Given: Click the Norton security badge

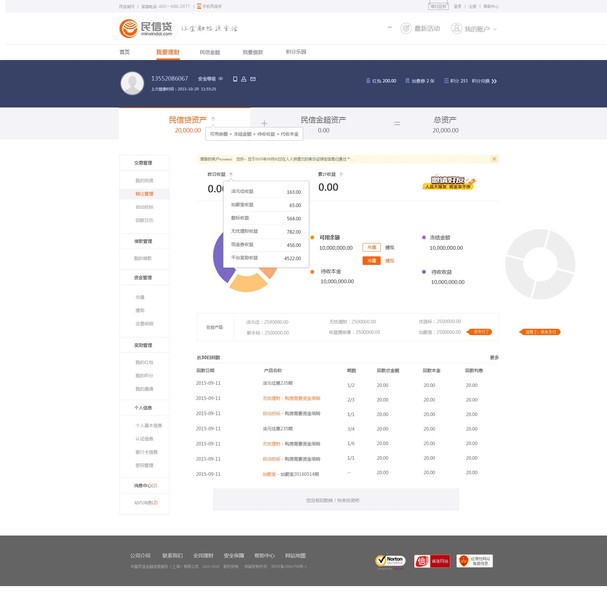Looking at the screenshot, I should (x=390, y=561).
